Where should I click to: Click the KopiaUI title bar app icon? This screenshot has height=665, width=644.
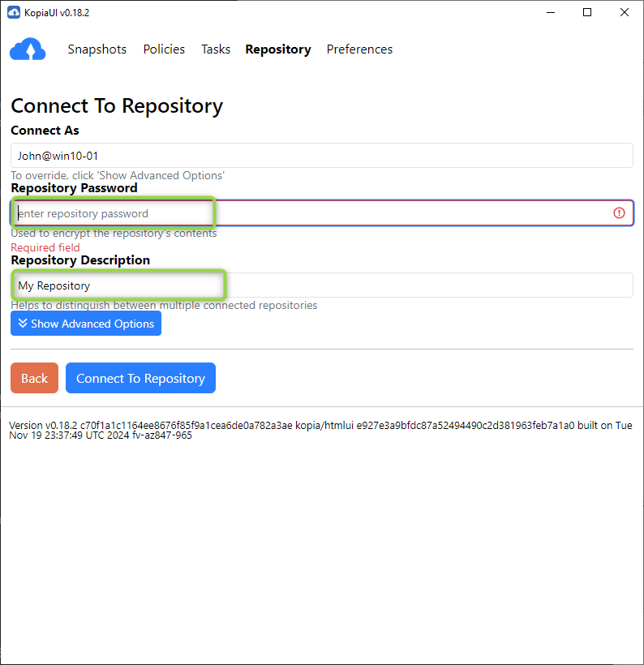click(14, 12)
